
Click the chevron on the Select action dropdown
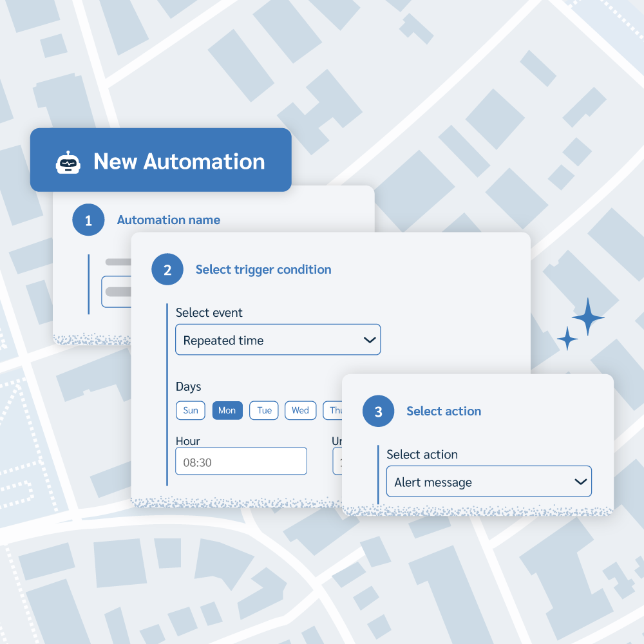[580, 481]
